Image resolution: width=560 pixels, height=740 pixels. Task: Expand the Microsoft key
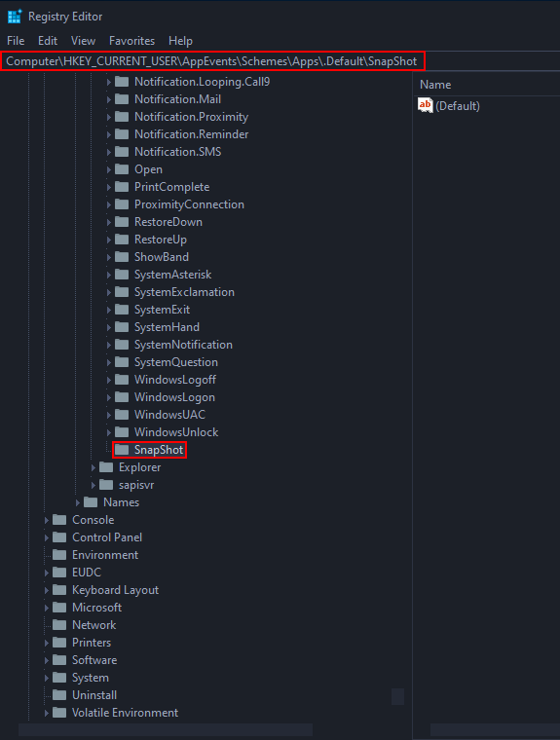(x=47, y=608)
